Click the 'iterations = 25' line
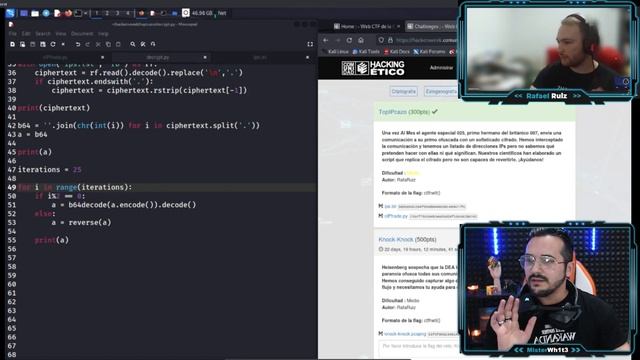This screenshot has width=640, height=360. click(49, 169)
